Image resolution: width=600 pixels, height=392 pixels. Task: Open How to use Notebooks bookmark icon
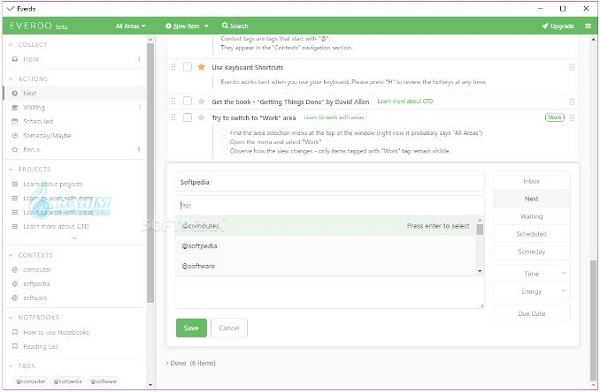[15, 332]
